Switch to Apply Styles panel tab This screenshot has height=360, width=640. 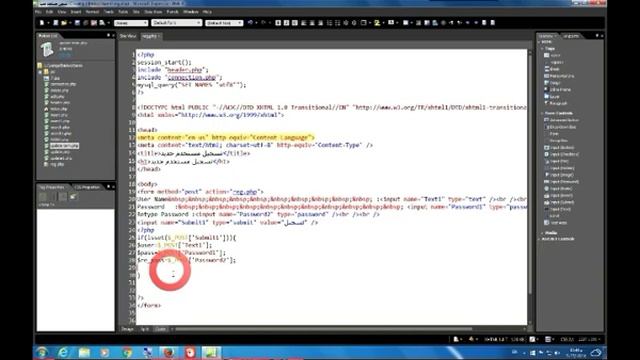point(571,36)
